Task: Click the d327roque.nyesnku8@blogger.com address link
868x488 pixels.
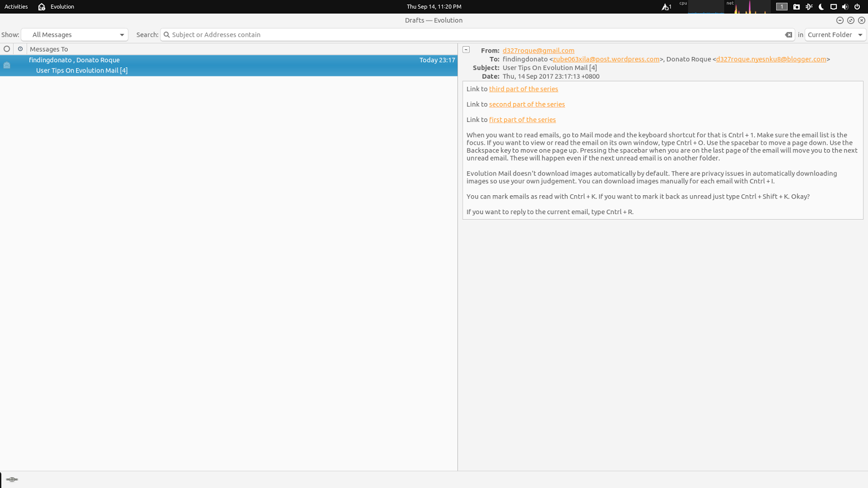Action: click(771, 59)
